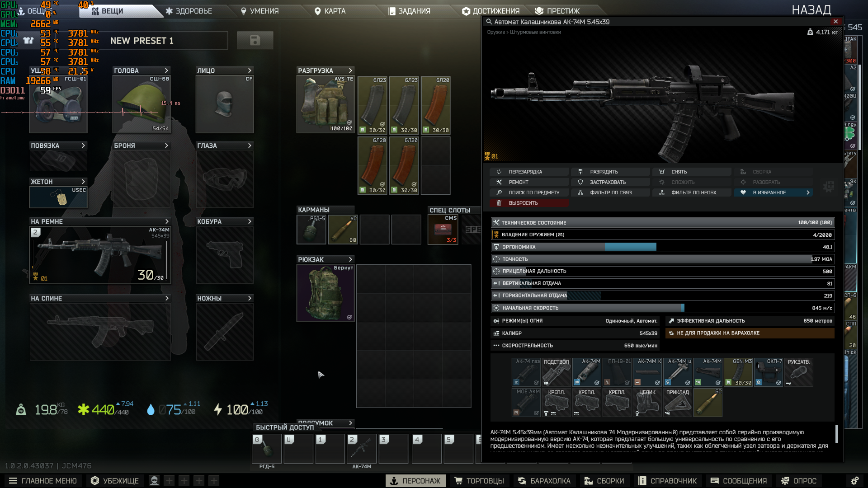
Task: Expand the РАЗГРУЗКА slot chevron
Action: 350,70
